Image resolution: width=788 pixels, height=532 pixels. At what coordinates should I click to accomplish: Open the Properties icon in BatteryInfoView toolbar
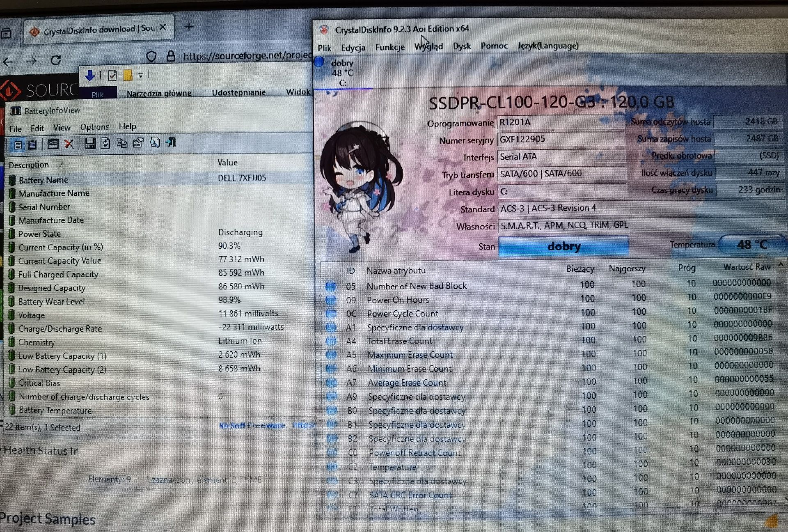click(138, 142)
